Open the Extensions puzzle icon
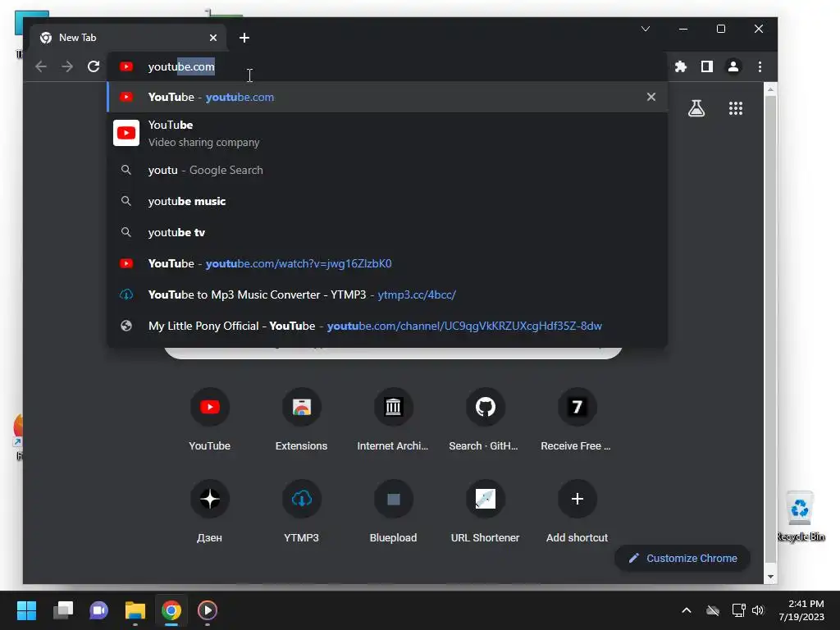The height and width of the screenshot is (630, 840). (680, 66)
